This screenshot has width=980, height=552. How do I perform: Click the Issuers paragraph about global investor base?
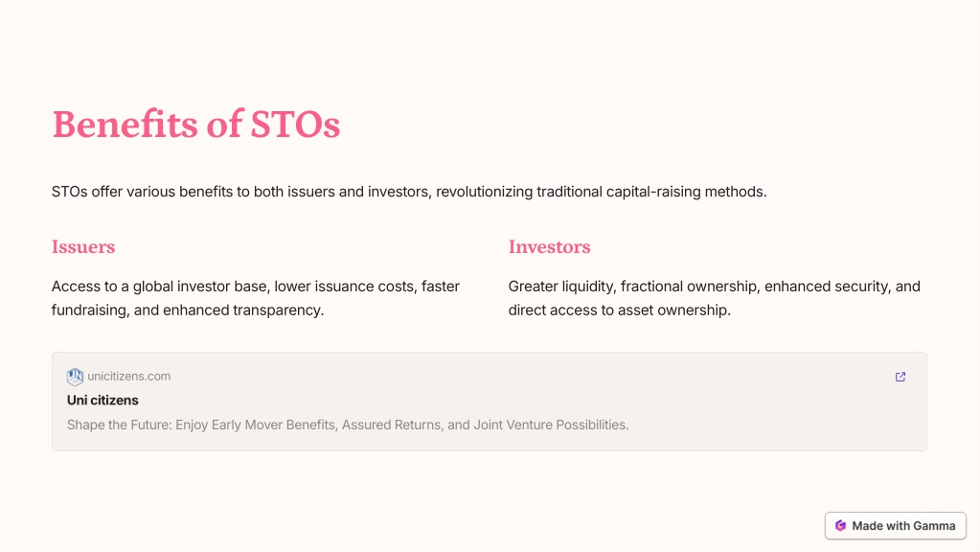click(256, 298)
